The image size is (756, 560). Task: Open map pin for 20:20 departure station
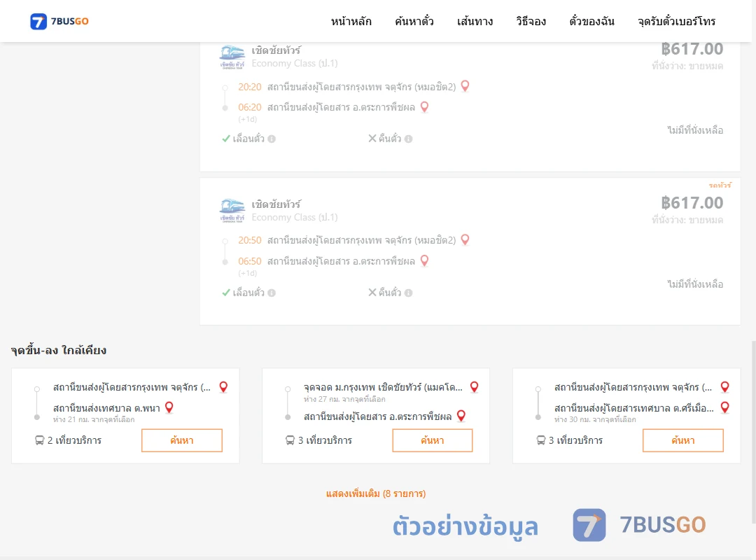[x=465, y=86]
